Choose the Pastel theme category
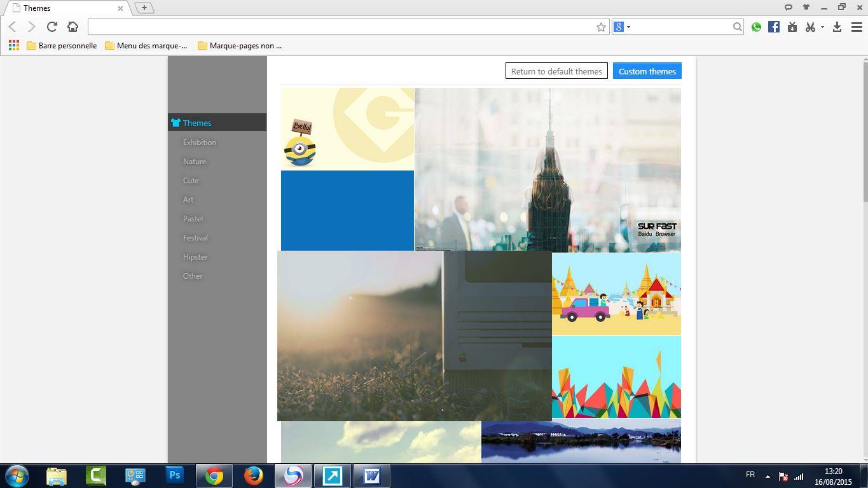This screenshot has height=488, width=868. (x=193, y=219)
